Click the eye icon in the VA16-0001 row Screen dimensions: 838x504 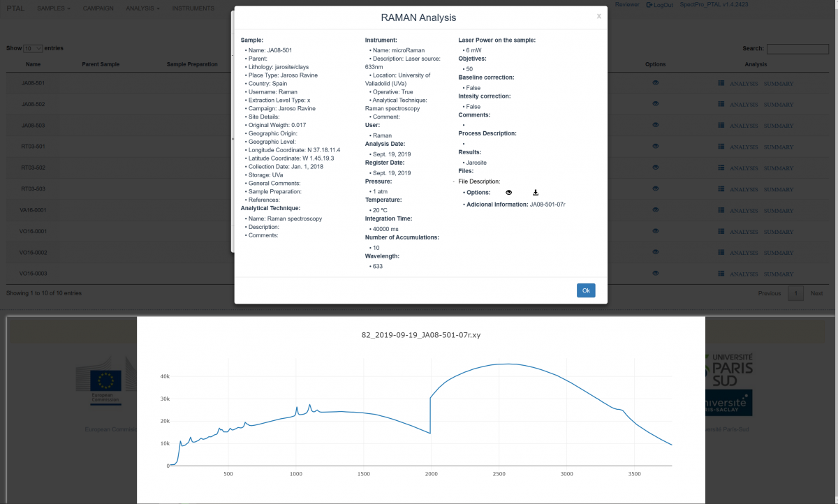pos(656,209)
